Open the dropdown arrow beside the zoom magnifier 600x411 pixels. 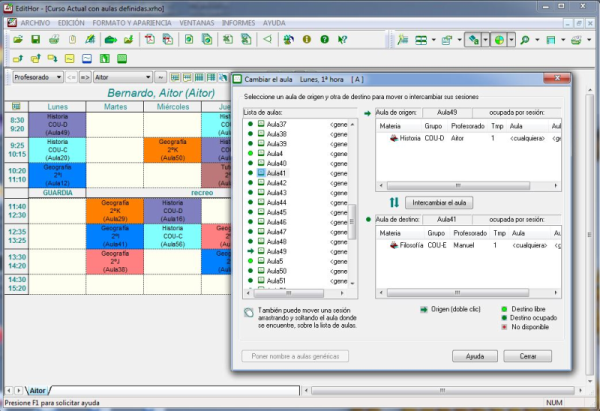click(x=537, y=40)
